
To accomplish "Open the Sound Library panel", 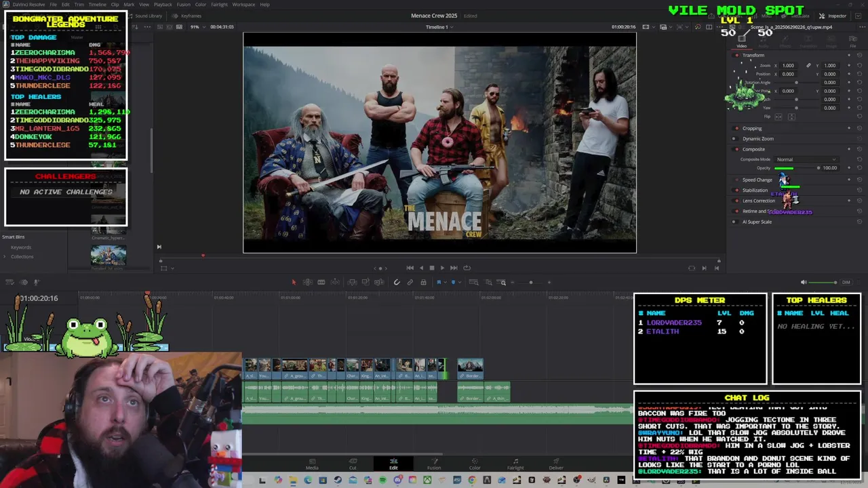I will coord(145,16).
